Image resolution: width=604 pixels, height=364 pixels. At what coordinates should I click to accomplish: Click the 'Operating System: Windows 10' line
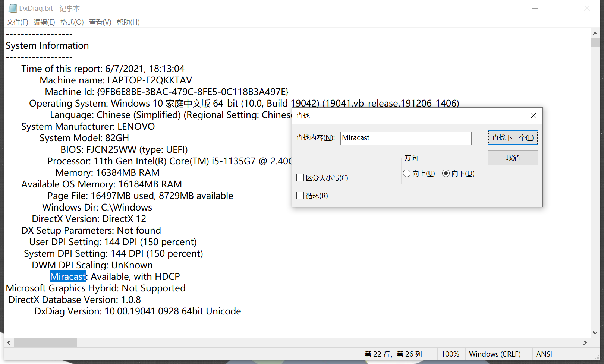(244, 103)
